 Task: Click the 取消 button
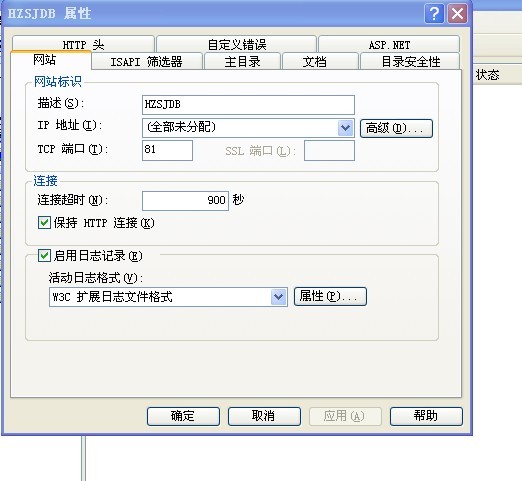[264, 416]
